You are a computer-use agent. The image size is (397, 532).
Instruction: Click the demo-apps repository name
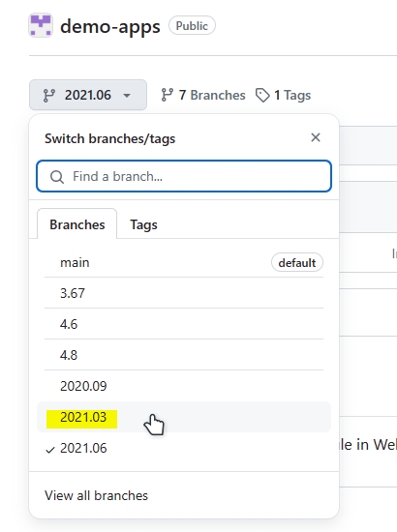[x=110, y=26]
